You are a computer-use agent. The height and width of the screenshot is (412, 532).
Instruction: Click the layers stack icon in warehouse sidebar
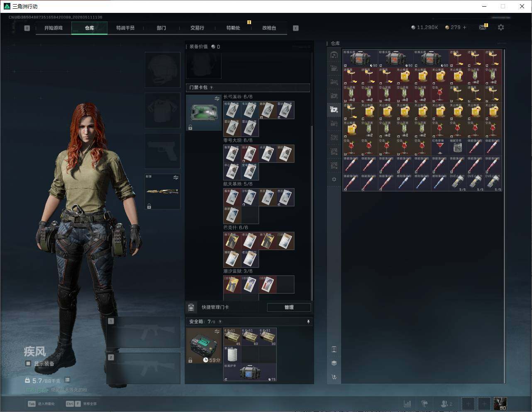[334, 363]
